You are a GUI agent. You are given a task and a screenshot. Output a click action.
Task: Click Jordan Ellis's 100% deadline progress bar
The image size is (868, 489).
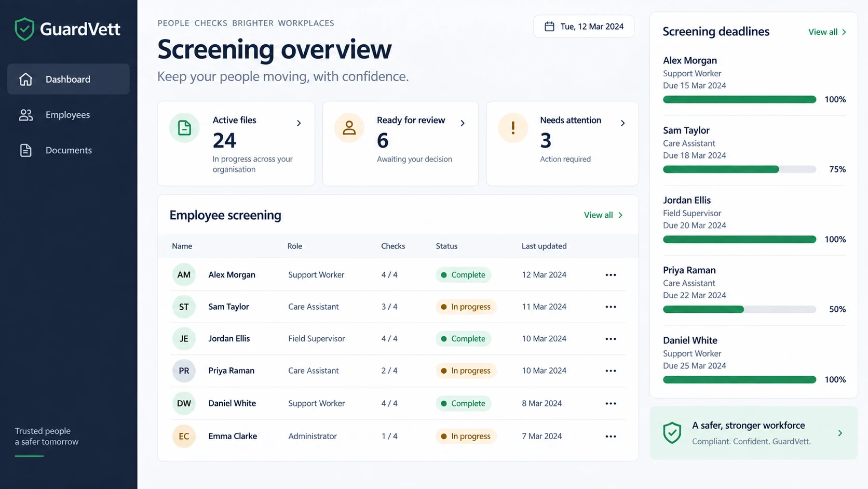coord(739,240)
